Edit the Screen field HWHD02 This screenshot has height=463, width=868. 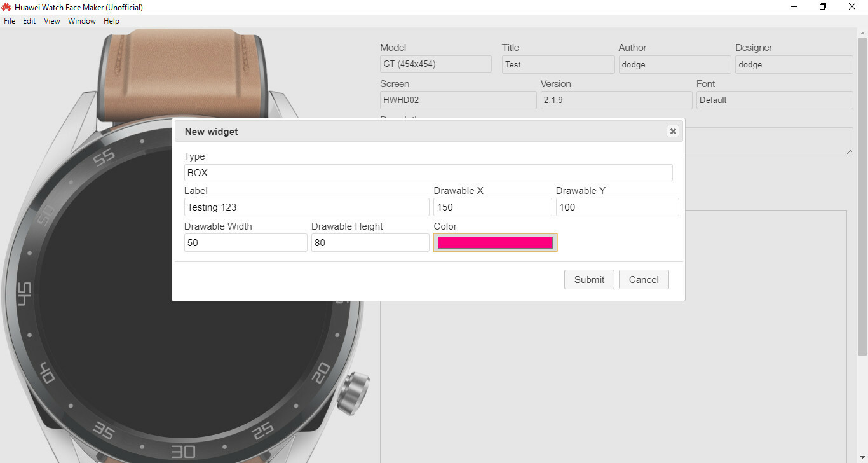(458, 100)
